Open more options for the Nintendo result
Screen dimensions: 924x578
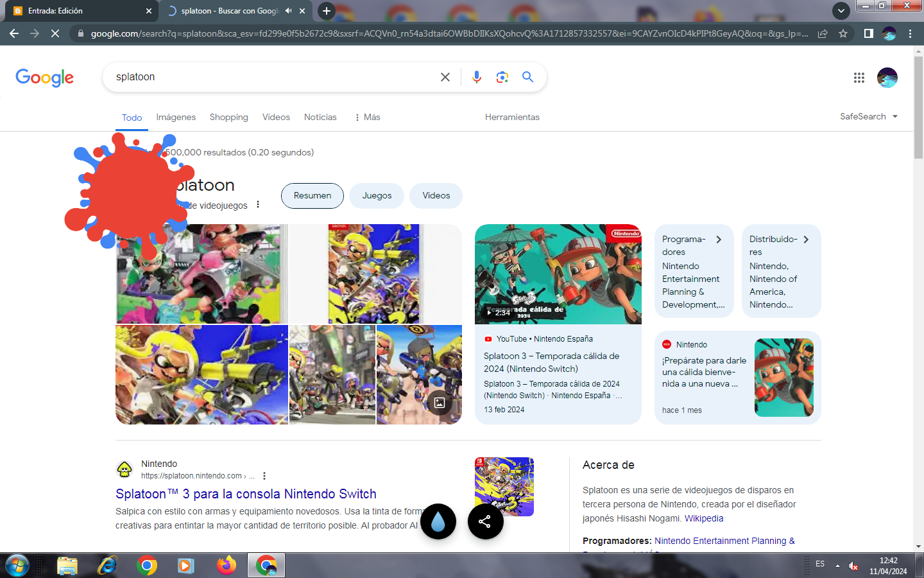click(264, 476)
